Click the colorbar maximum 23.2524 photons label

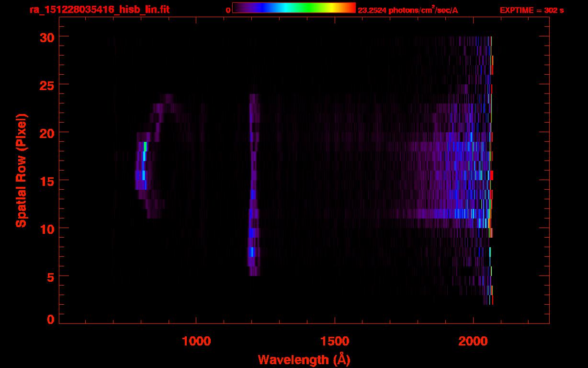tap(408, 10)
